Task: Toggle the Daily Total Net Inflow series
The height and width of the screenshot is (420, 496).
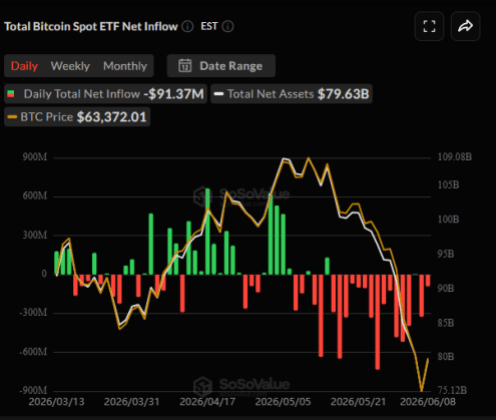Action: point(105,94)
